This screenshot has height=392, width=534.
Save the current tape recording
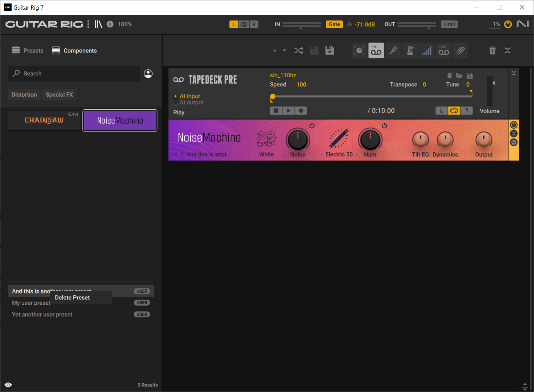470,75
